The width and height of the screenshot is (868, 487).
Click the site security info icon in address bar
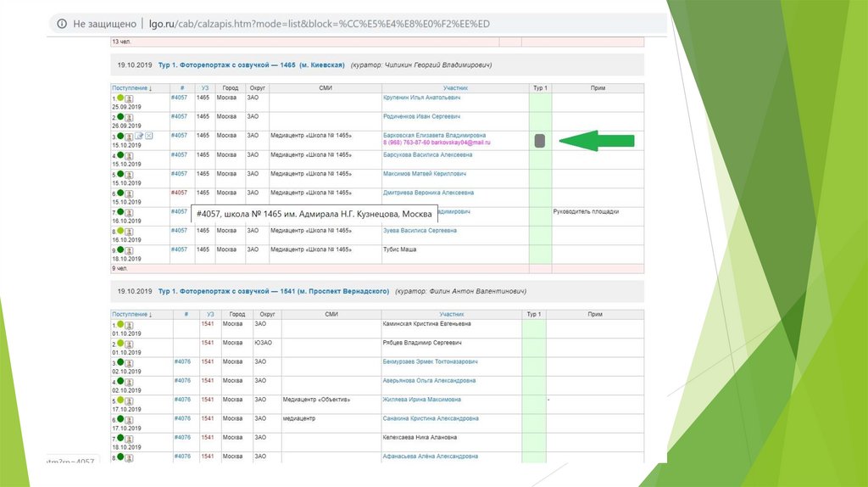click(x=62, y=24)
